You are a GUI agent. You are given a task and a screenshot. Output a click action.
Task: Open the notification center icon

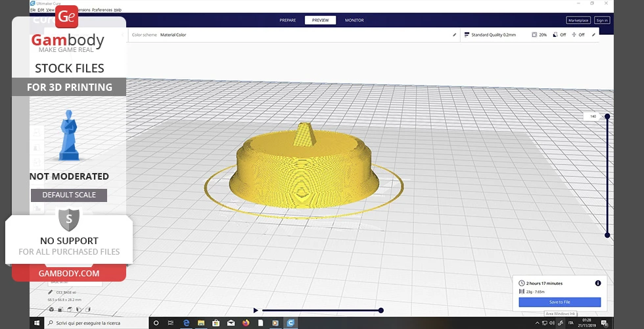pos(605,323)
